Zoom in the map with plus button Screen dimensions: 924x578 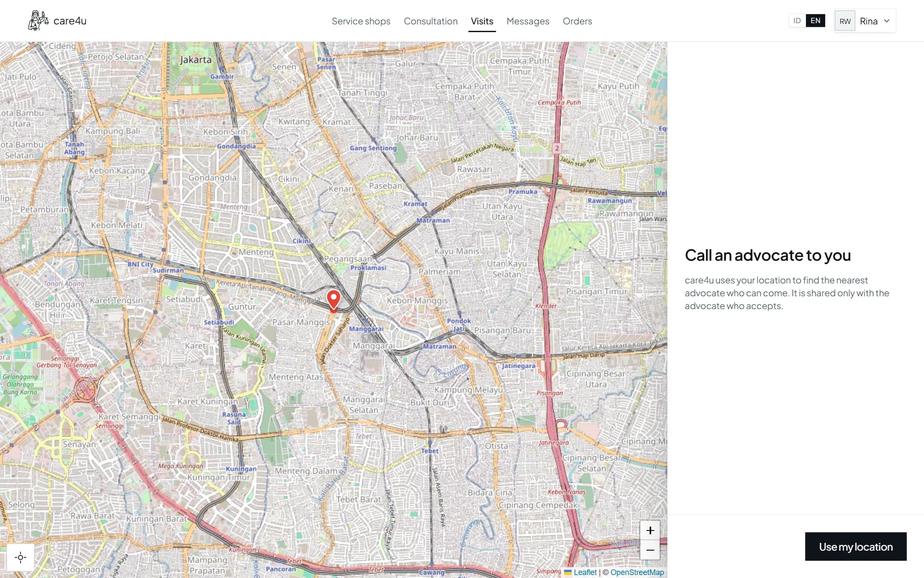point(650,531)
